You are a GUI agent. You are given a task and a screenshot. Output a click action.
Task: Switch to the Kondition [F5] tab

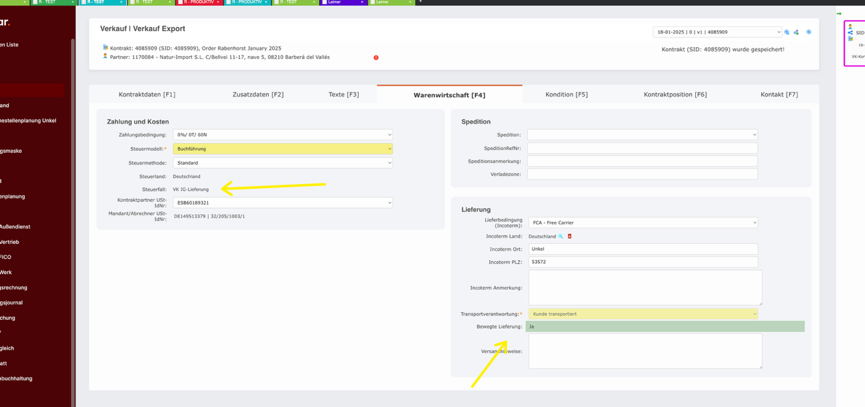pyautogui.click(x=566, y=95)
